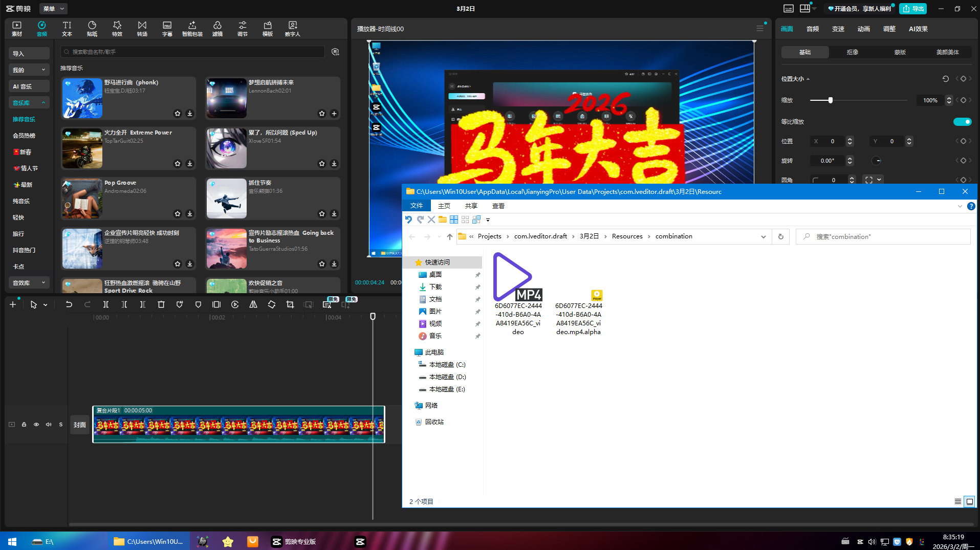Select the Pop Groove music thumbnail
This screenshot has height=550, width=980.
click(x=82, y=198)
